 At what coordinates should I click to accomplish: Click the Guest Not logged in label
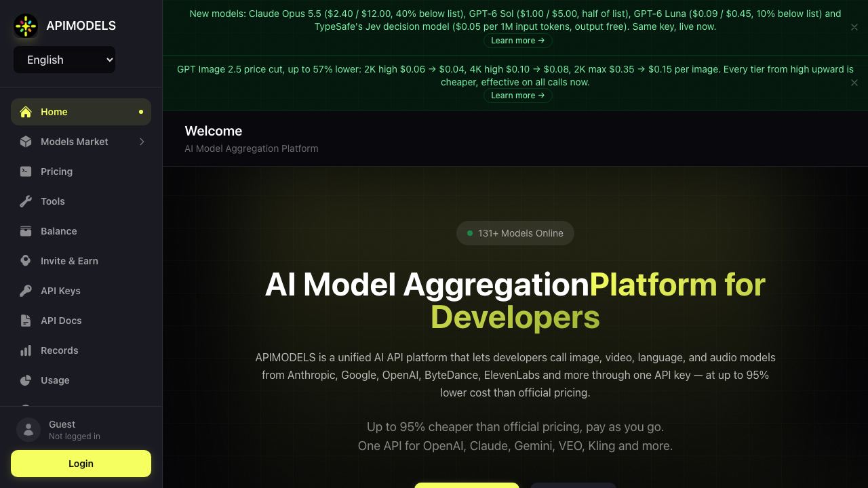[x=75, y=430]
